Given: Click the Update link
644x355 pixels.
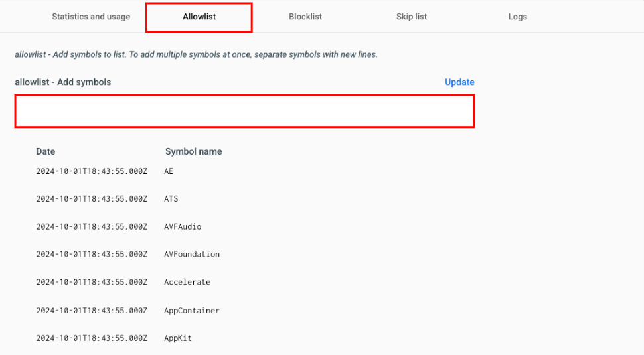Looking at the screenshot, I should pos(459,82).
